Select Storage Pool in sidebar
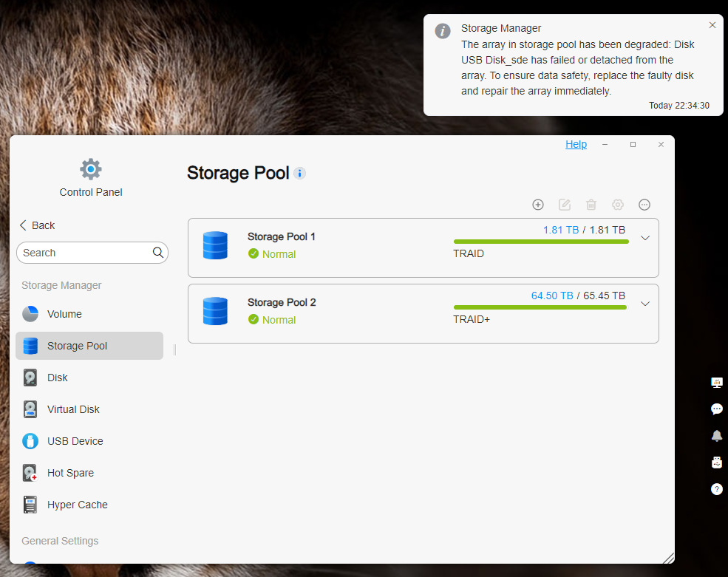Image resolution: width=728 pixels, height=577 pixels. [x=89, y=346]
